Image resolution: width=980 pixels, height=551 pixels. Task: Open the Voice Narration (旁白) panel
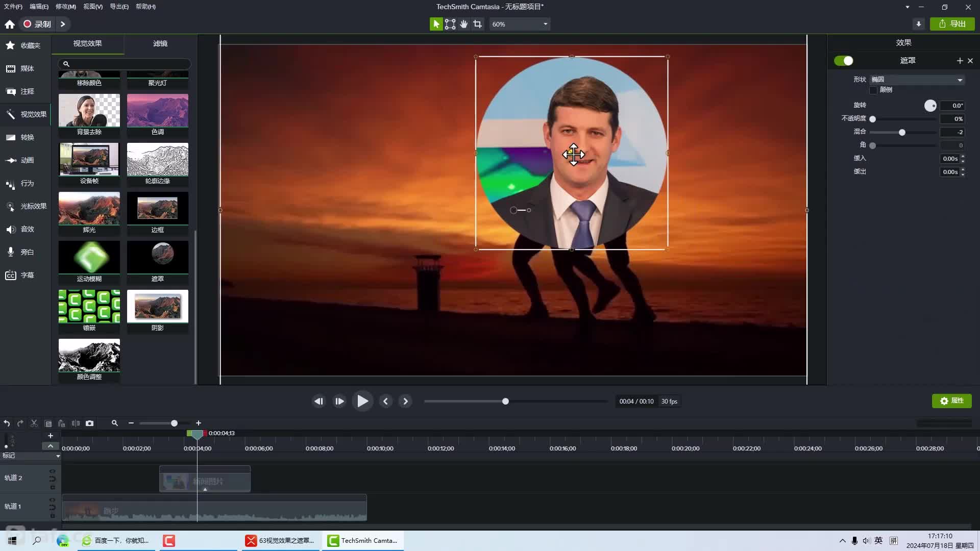[24, 252]
